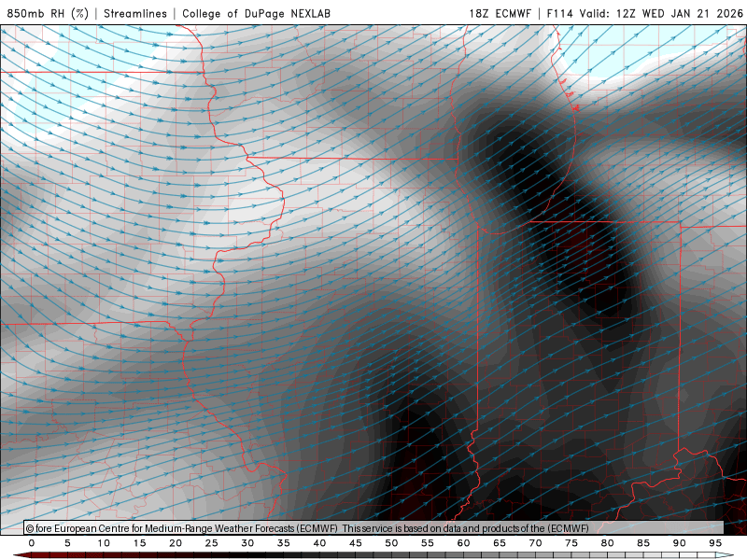This screenshot has width=747, height=560.
Task: Click the "55" value on the color scale
Action: [428, 543]
